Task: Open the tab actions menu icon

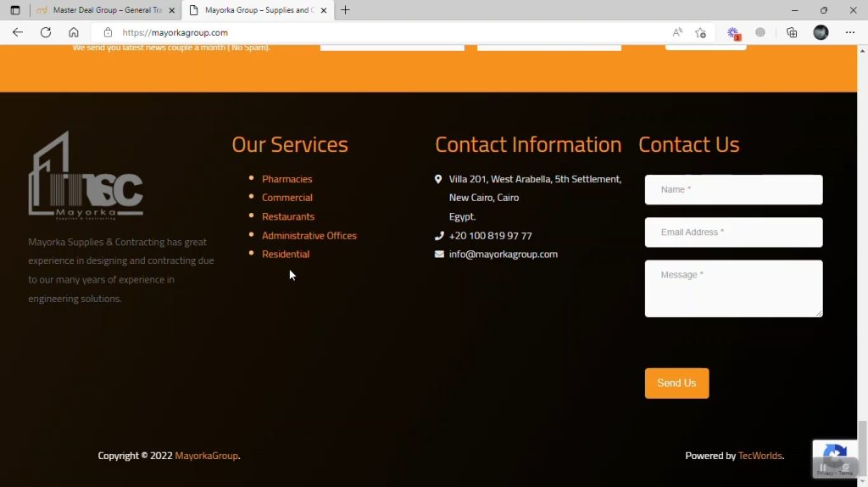Action: [x=15, y=10]
